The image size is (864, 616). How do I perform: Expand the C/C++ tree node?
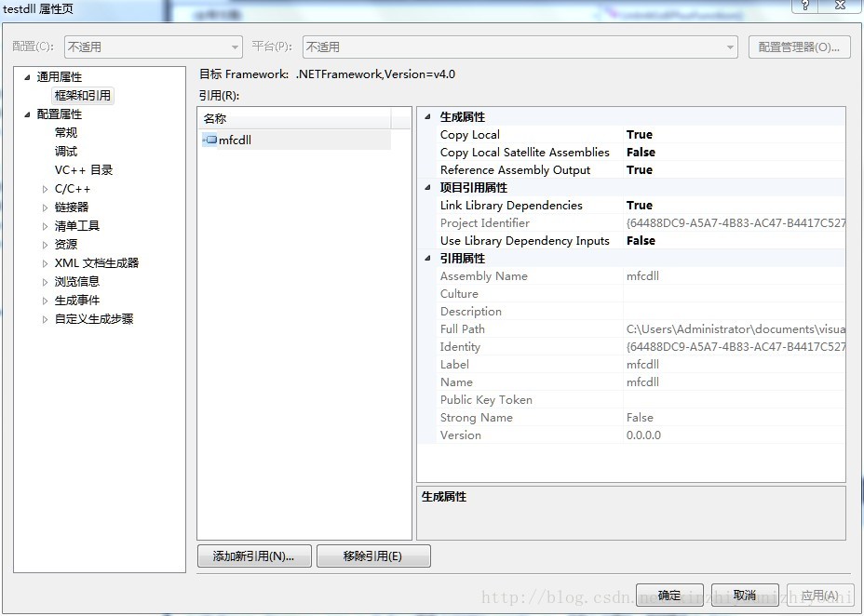(x=46, y=190)
